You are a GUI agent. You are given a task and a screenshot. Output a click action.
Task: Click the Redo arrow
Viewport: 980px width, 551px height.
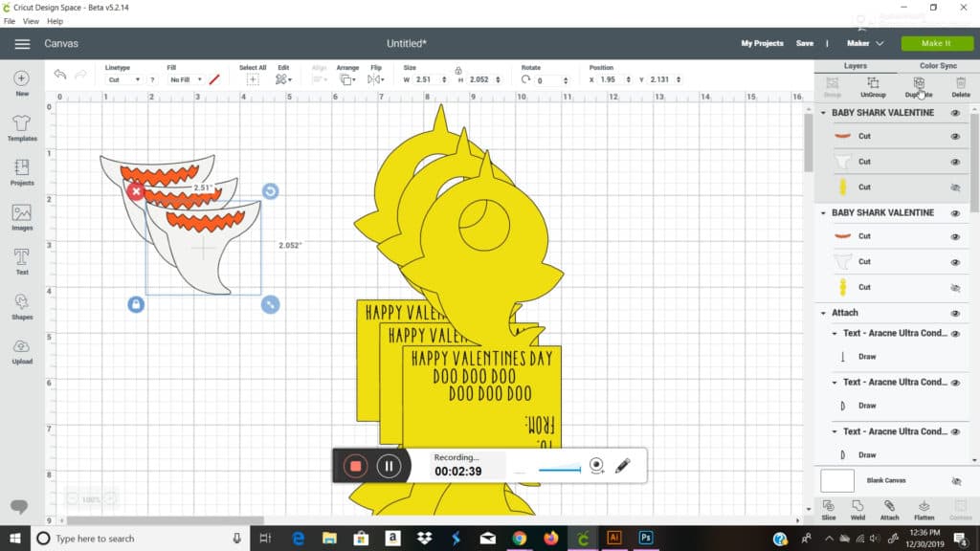(x=80, y=75)
